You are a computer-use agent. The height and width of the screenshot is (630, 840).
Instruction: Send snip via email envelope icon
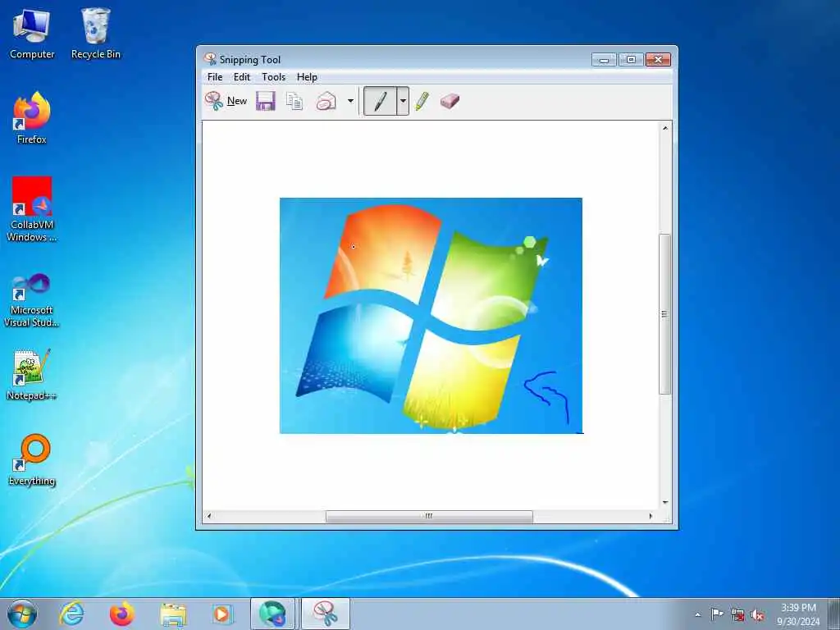(x=326, y=101)
